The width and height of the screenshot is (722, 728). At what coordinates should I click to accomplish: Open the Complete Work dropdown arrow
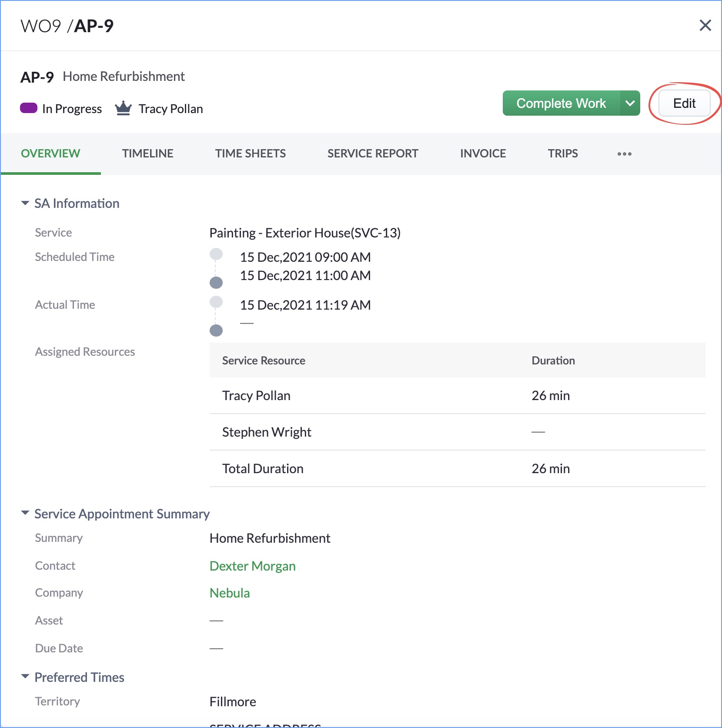tap(629, 104)
